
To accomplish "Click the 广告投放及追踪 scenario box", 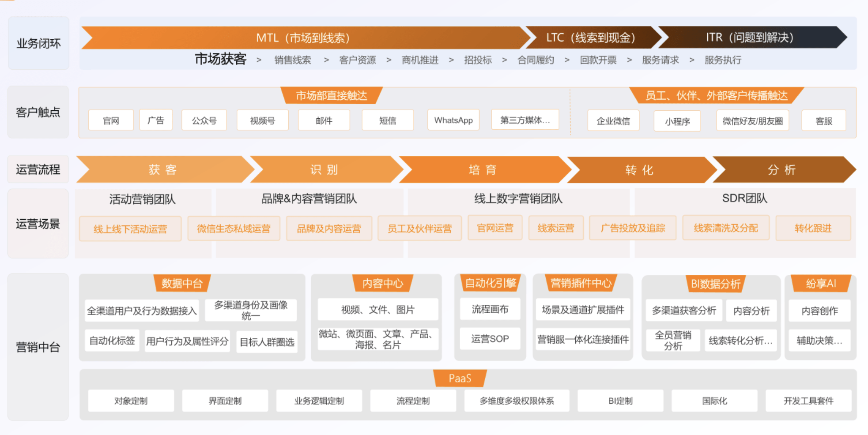I will point(632,228).
